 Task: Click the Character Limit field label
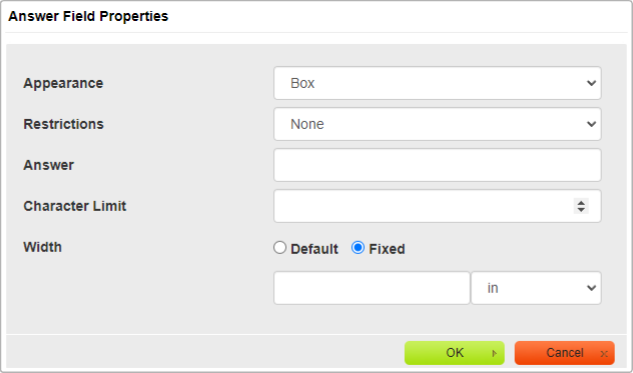[75, 206]
